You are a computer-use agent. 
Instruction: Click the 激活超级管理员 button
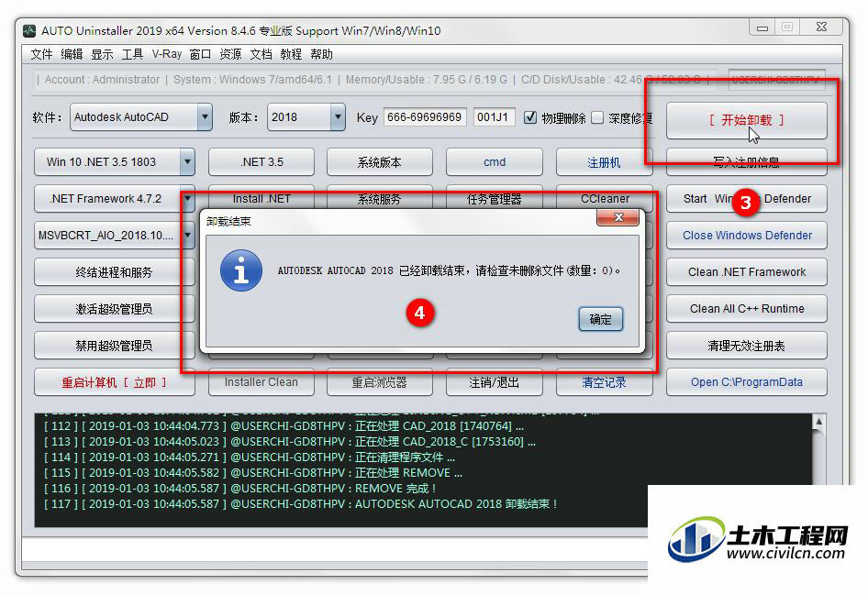pos(114,309)
